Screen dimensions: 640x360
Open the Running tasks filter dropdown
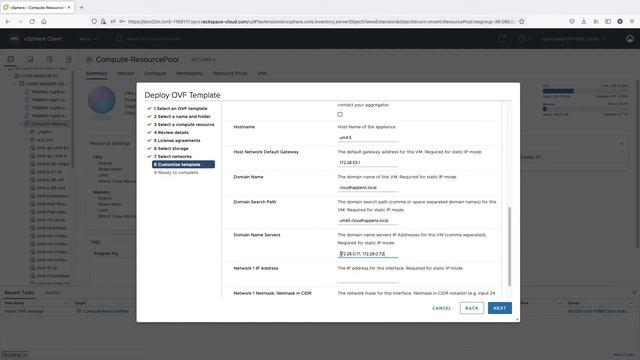[x=14, y=355]
